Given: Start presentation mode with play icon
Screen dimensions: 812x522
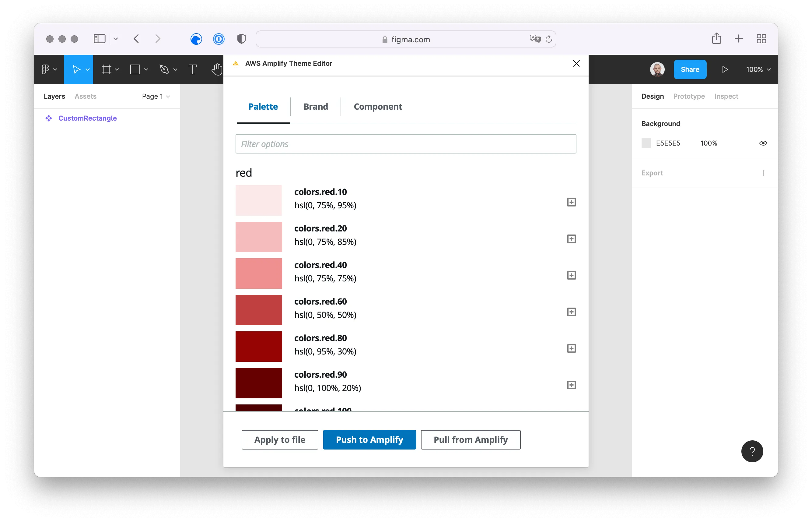Looking at the screenshot, I should 725,69.
